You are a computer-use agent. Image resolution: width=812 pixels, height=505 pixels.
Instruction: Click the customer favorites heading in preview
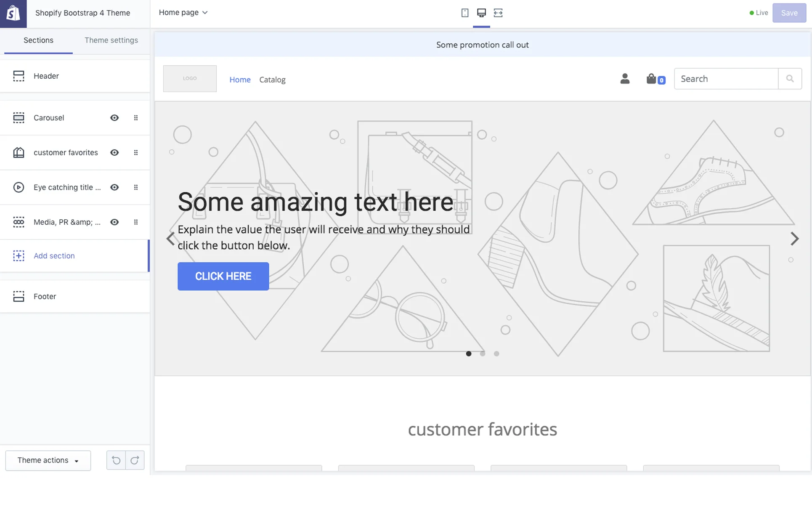482,429
